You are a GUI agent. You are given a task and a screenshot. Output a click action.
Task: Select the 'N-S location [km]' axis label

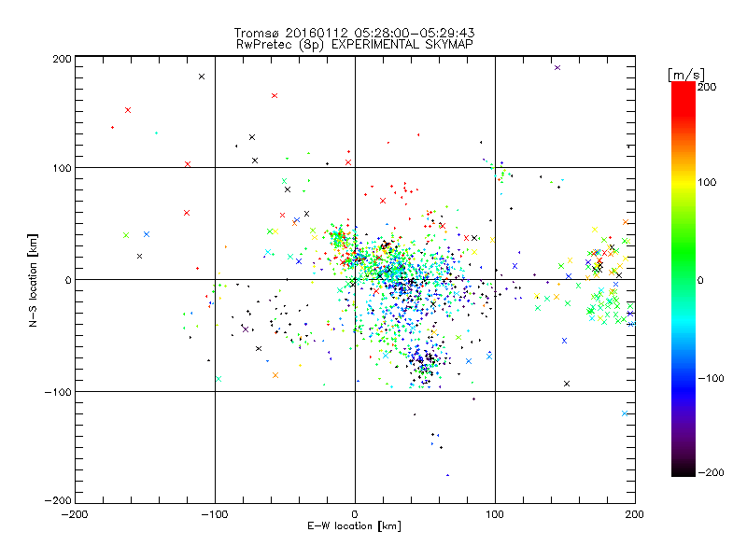(x=33, y=280)
